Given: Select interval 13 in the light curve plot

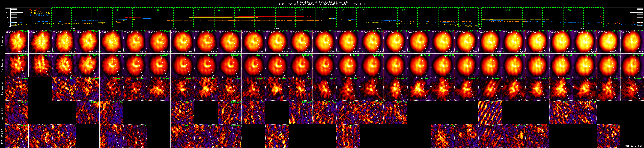Looking at the screenshot, I should pyautogui.click(x=306, y=17).
